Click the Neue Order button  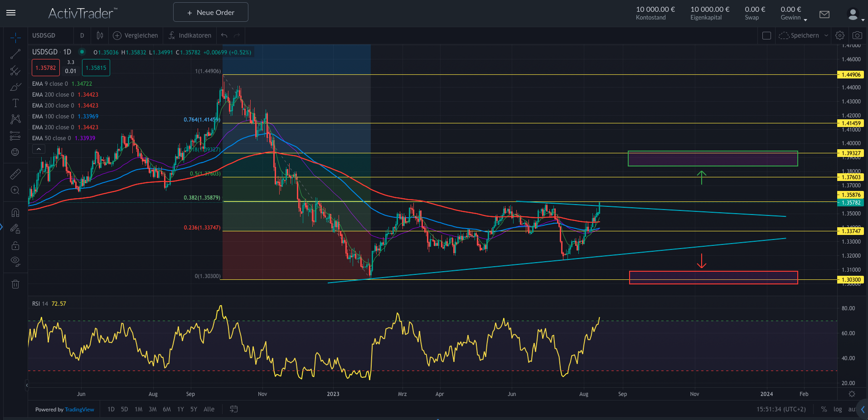pos(211,12)
